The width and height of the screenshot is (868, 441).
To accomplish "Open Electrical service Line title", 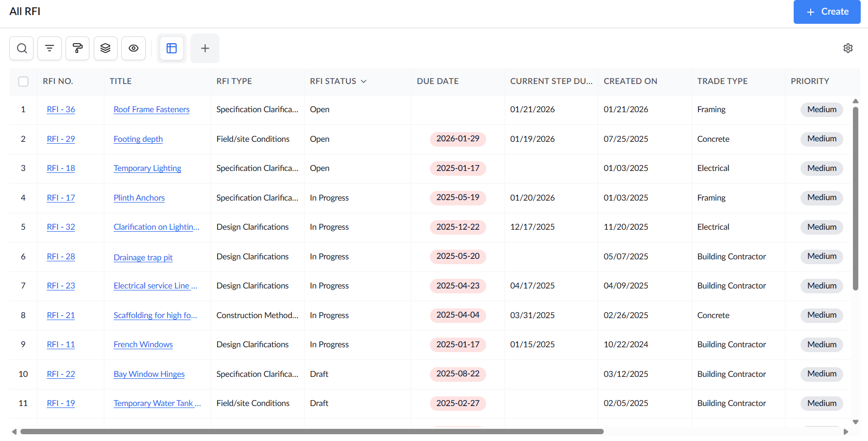I will [155, 286].
